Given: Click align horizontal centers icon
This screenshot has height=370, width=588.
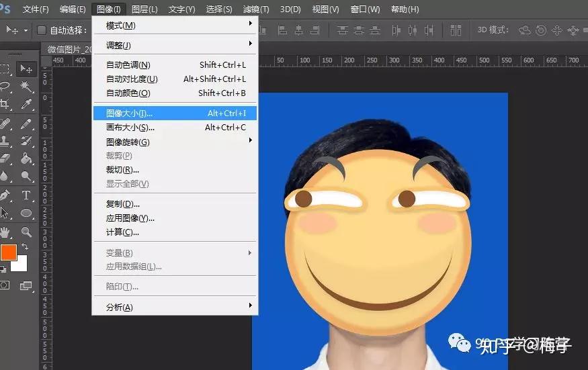Looking at the screenshot, I should point(299,30).
